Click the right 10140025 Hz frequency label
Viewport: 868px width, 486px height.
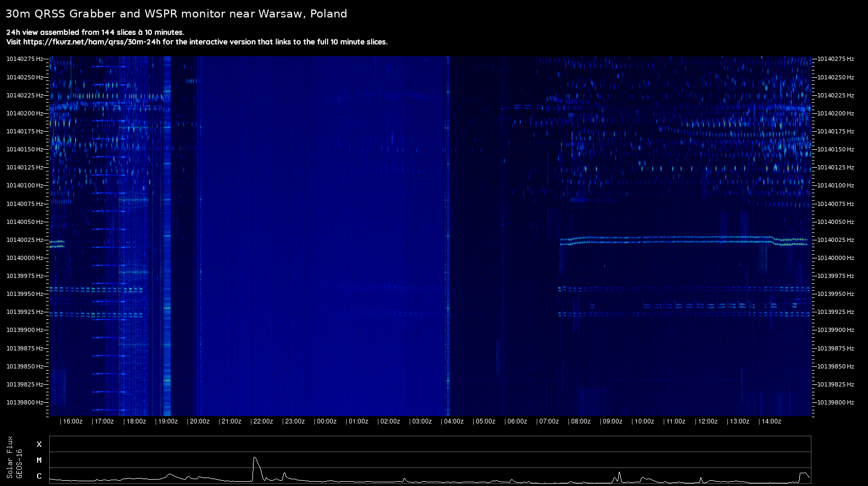click(835, 240)
